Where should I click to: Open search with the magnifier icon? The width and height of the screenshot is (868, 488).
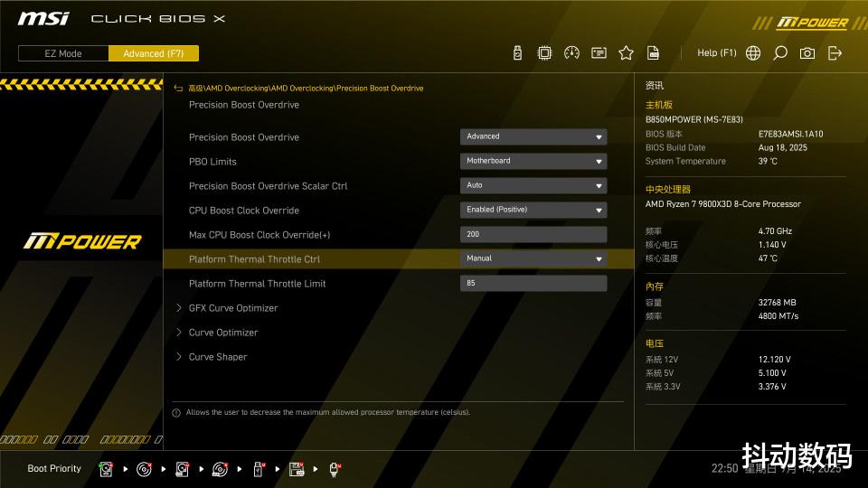780,53
